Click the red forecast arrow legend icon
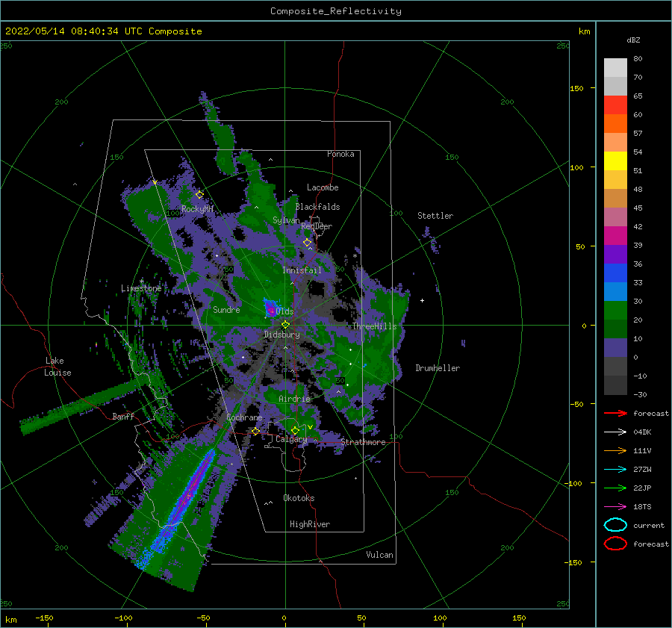Image resolution: width=672 pixels, height=628 pixels. coord(615,413)
